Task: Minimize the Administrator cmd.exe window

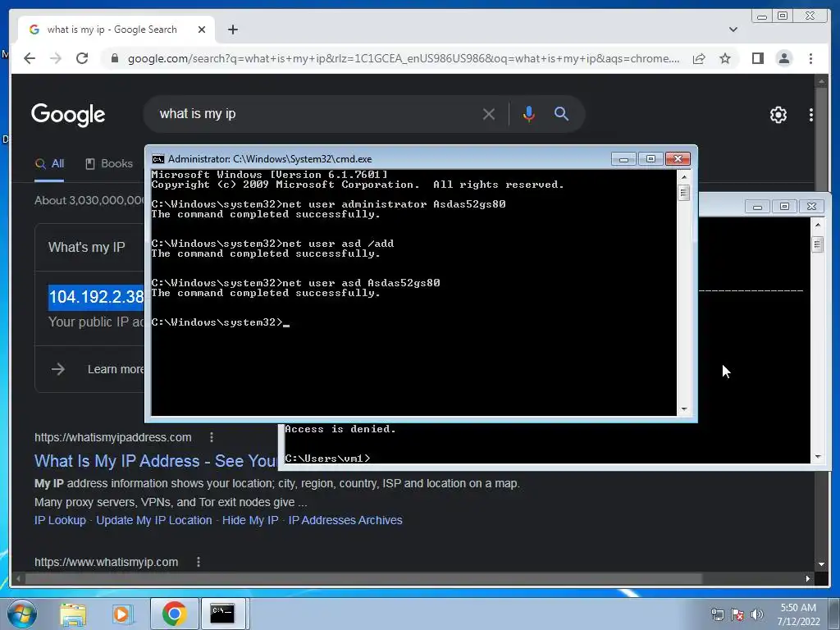Action: [x=623, y=159]
